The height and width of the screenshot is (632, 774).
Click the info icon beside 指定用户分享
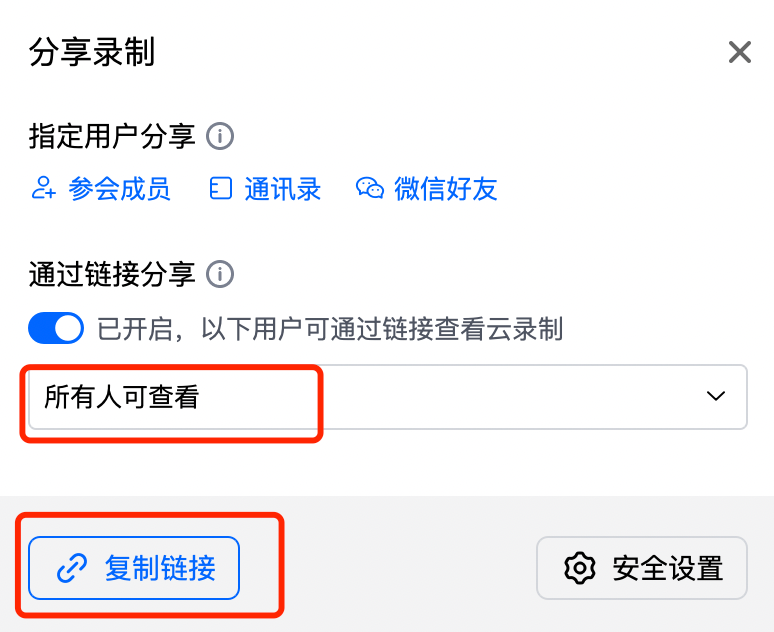(219, 136)
